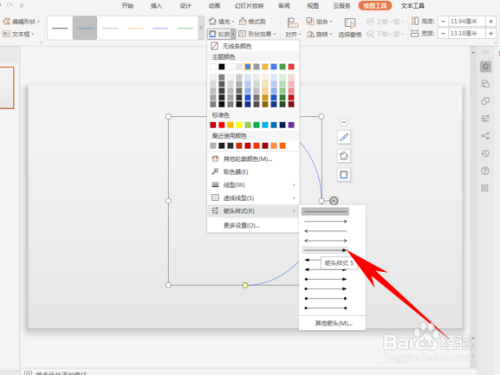The image size is (500, 375).
Task: Choose 箭头样式 5 with solid right arrowhead
Action: pyautogui.click(x=325, y=250)
